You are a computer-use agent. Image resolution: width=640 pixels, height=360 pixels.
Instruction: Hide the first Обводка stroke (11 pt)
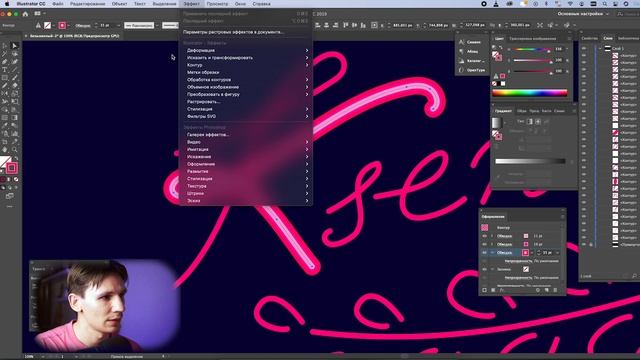coord(484,236)
